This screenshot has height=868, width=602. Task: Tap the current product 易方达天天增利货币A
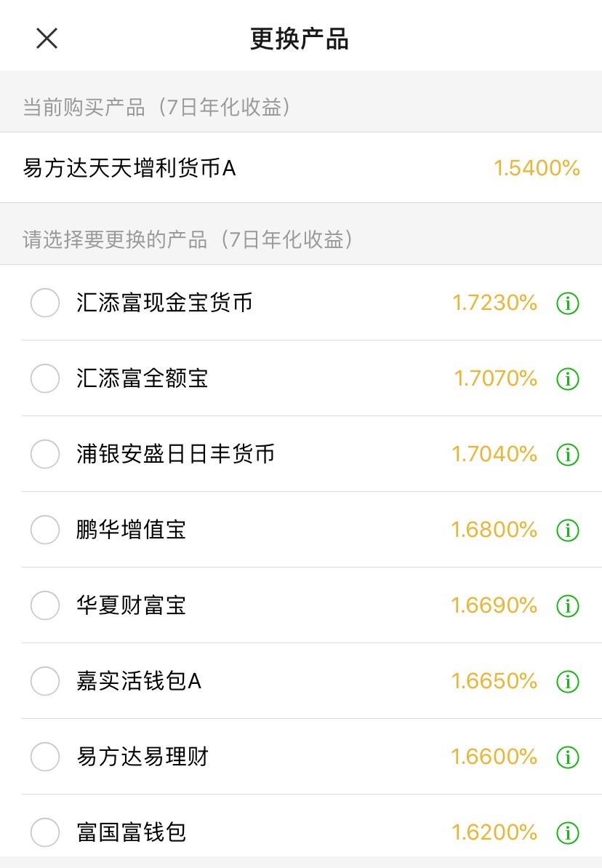coord(301,168)
